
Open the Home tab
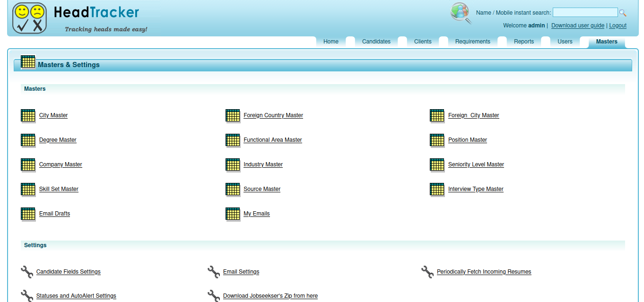(x=331, y=42)
